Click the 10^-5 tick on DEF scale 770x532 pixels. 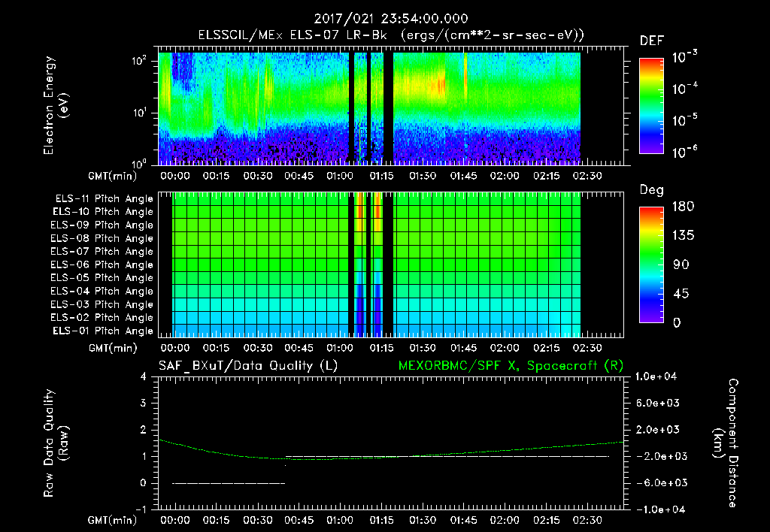pyautogui.click(x=684, y=119)
